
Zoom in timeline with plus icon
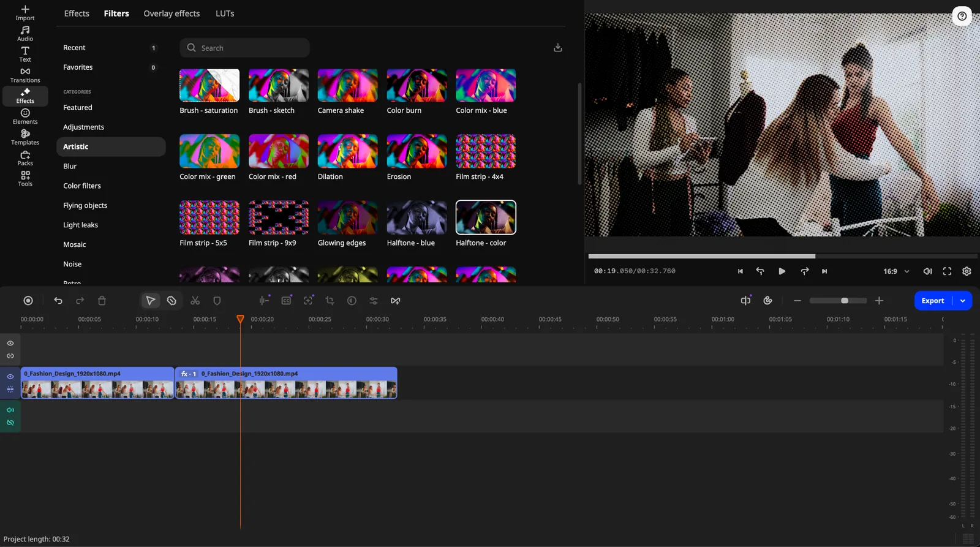(879, 301)
